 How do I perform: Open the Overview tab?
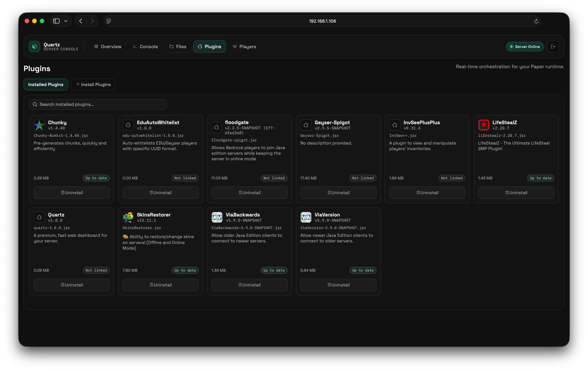pyautogui.click(x=108, y=46)
